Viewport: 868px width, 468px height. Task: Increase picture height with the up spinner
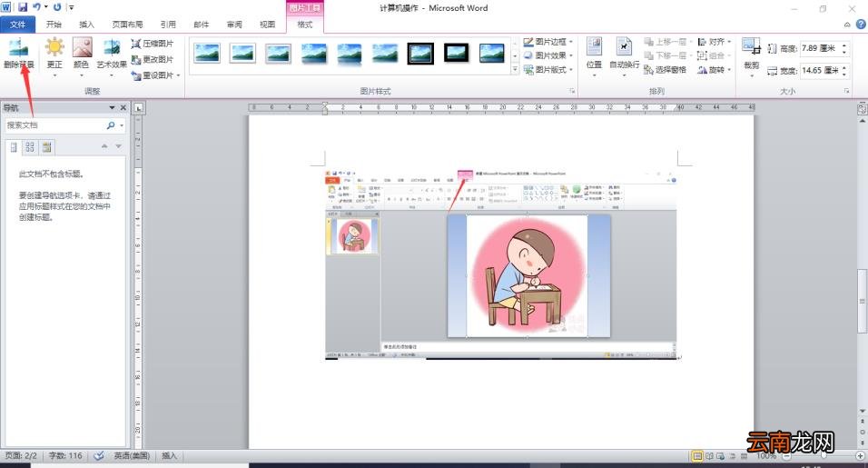[x=844, y=45]
